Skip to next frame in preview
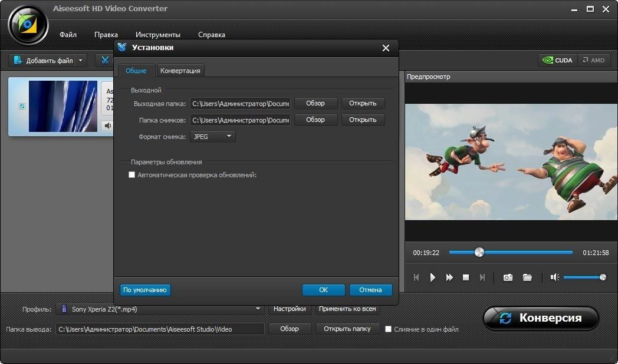Viewport: 618px width, 364px height. (x=482, y=277)
